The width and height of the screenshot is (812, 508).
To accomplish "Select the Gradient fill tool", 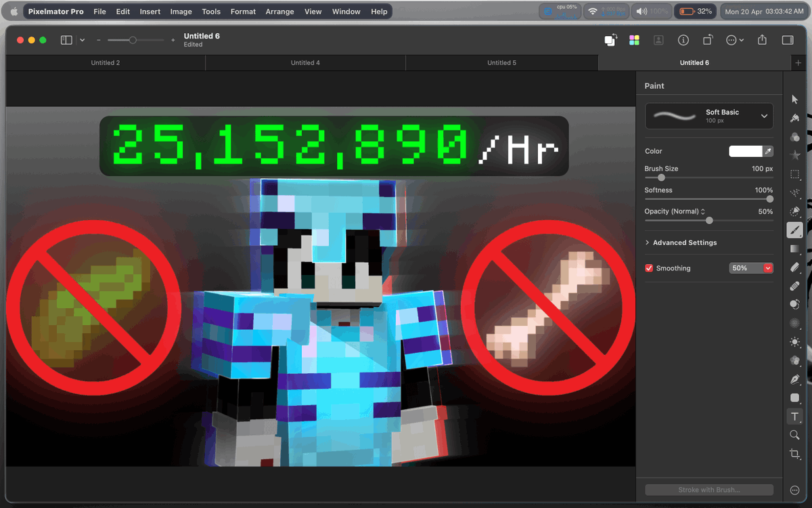I will (795, 249).
